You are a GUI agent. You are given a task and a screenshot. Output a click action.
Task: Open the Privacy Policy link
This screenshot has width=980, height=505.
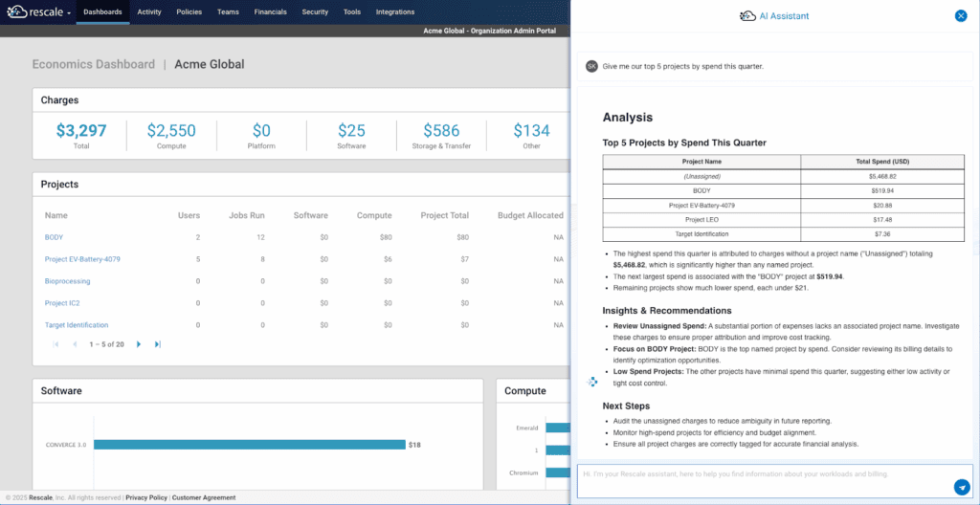click(146, 497)
